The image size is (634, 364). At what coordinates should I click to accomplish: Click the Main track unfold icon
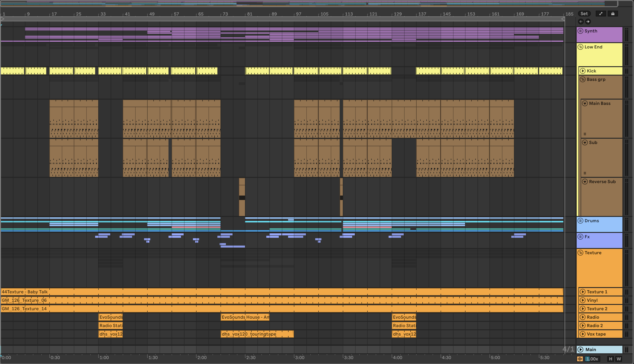click(x=581, y=350)
